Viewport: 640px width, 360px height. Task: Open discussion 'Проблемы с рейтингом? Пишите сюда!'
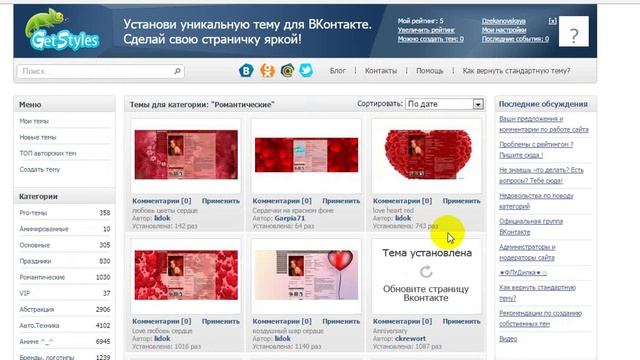point(536,150)
